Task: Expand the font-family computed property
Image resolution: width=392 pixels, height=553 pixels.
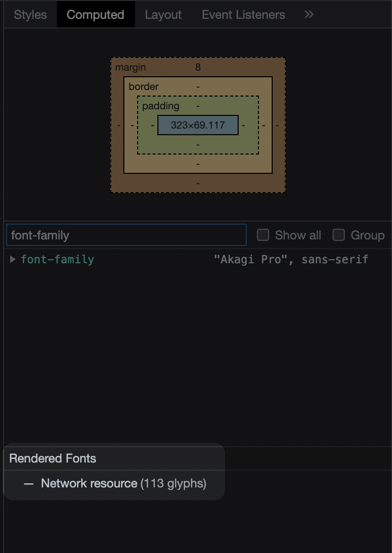Action: click(13, 260)
